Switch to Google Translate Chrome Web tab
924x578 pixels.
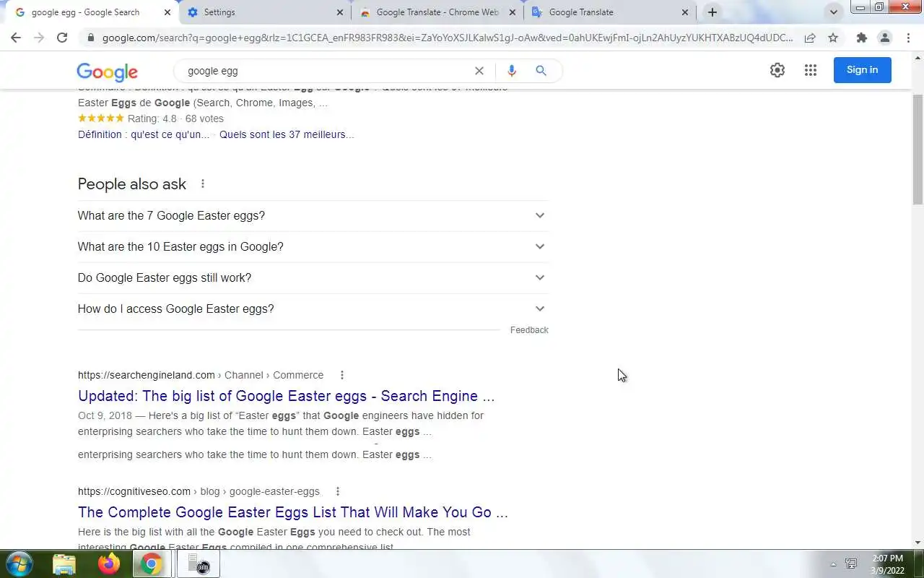(437, 12)
